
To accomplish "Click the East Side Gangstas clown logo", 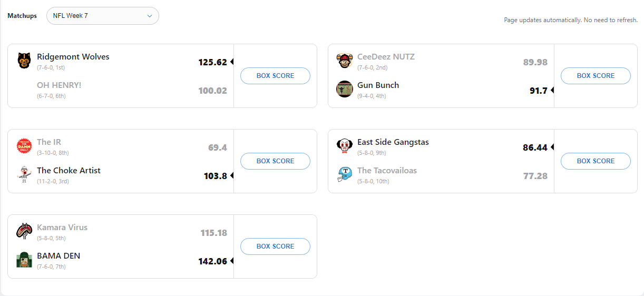I will pos(344,146).
